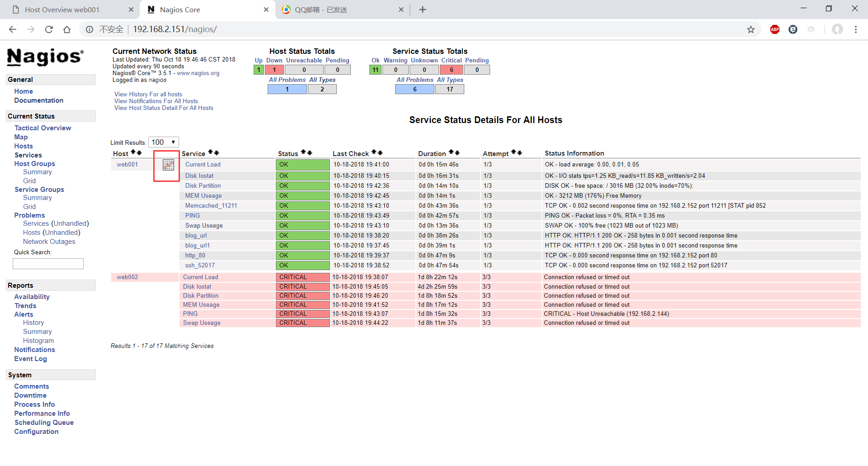
Task: Open Service Groups in the sidebar
Action: click(x=39, y=190)
